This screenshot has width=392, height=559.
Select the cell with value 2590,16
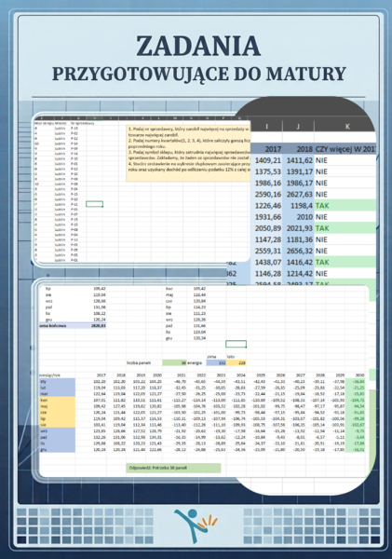click(x=266, y=195)
